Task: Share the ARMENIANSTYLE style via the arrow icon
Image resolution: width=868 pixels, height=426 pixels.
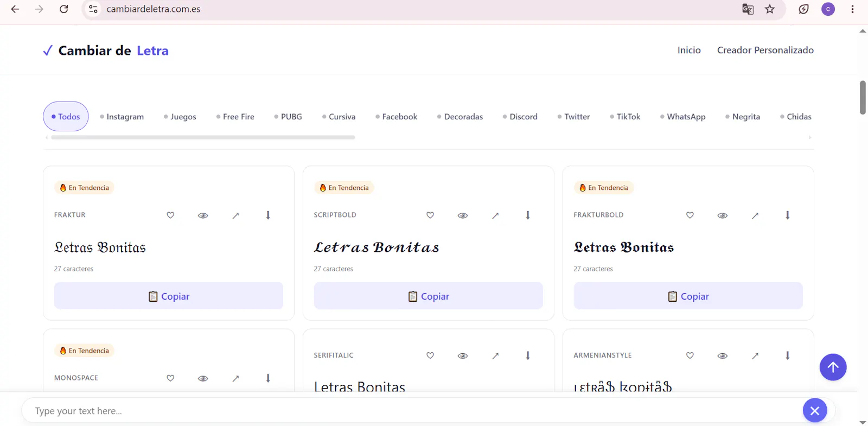Action: (x=755, y=355)
